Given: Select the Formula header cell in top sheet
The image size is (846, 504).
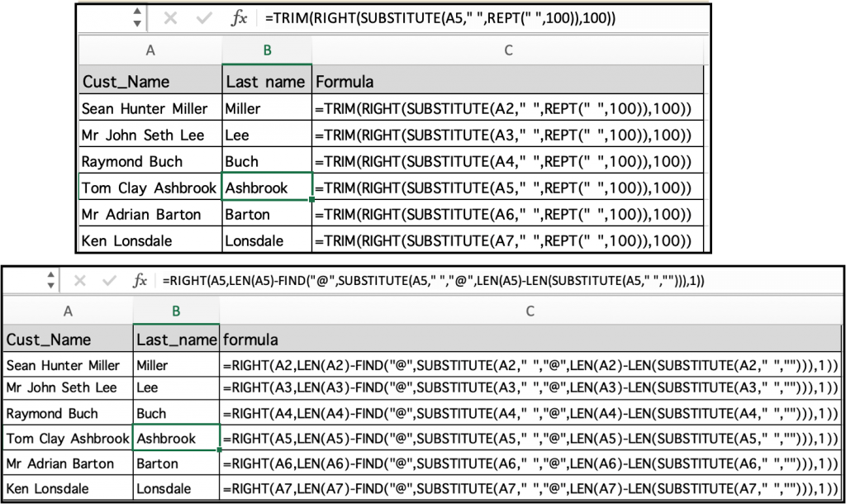Looking at the screenshot, I should (x=507, y=81).
